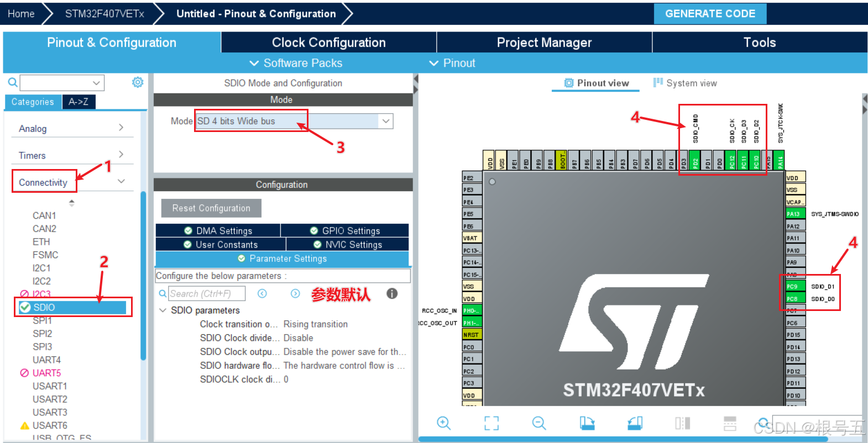Go to next parameter search result
The width and height of the screenshot is (868, 443).
[x=295, y=294]
